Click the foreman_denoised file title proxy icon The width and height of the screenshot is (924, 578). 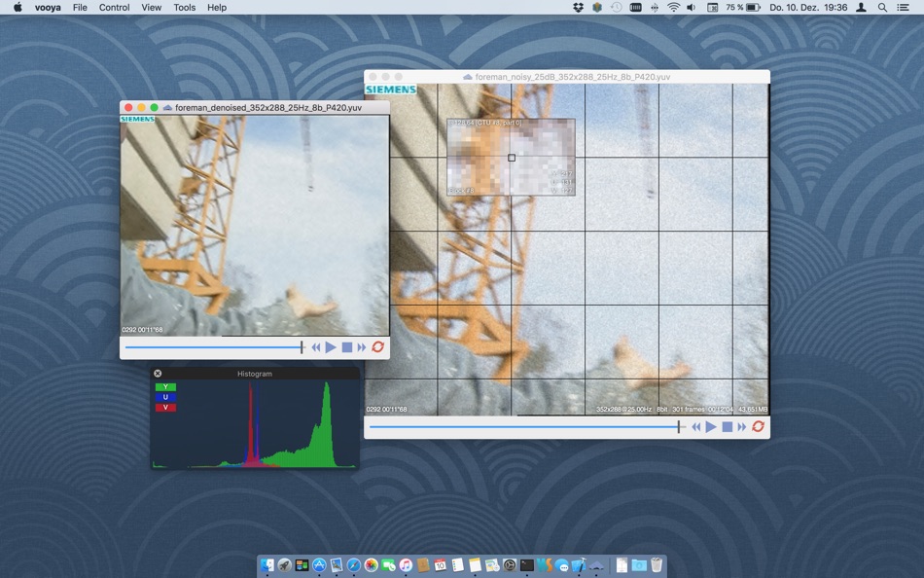[167, 107]
